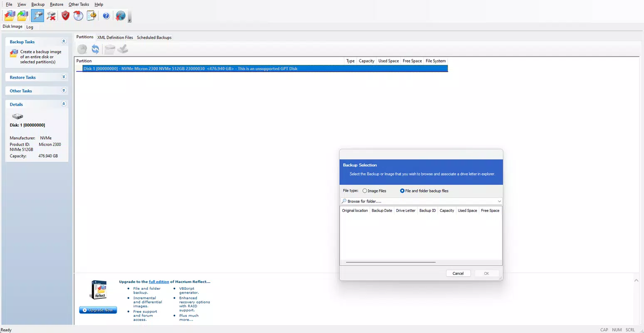Open help via the blue question mark icon

tap(107, 16)
